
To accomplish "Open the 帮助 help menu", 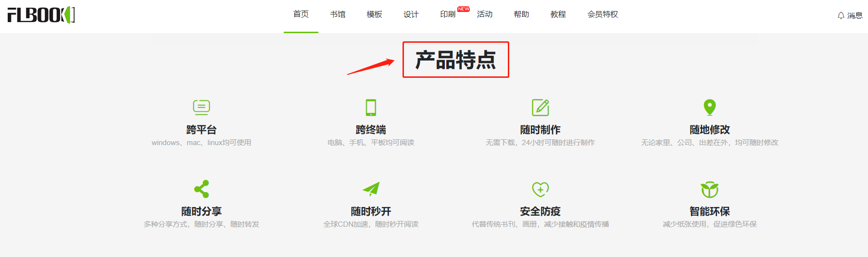I will tap(521, 14).
